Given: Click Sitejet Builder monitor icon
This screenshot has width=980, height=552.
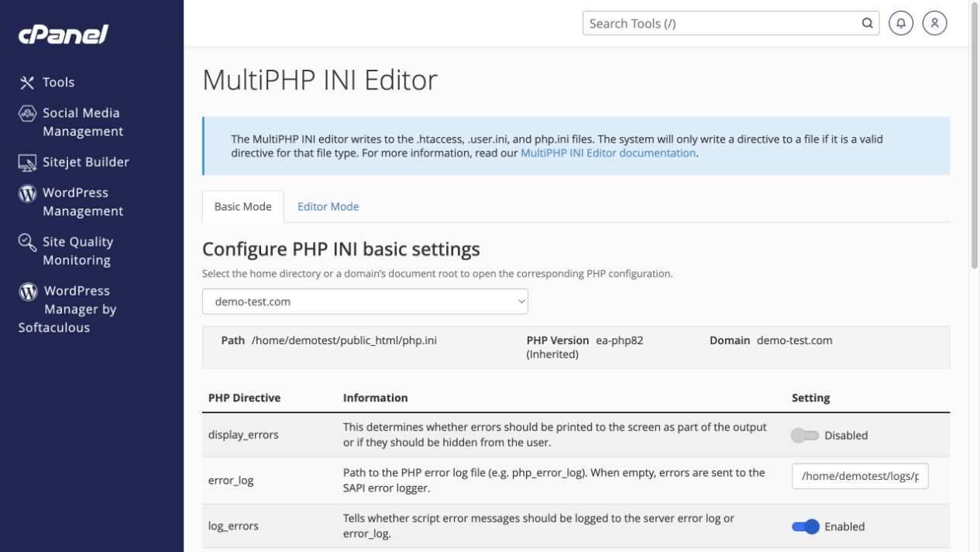Looking at the screenshot, I should (x=27, y=162).
